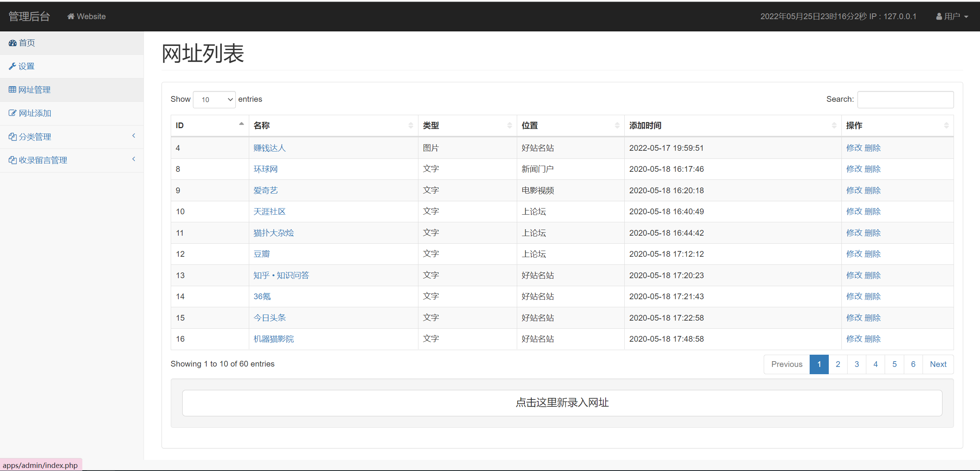980x471 pixels.
Task: Click the copy icon beside 分类管理
Action: click(12, 137)
